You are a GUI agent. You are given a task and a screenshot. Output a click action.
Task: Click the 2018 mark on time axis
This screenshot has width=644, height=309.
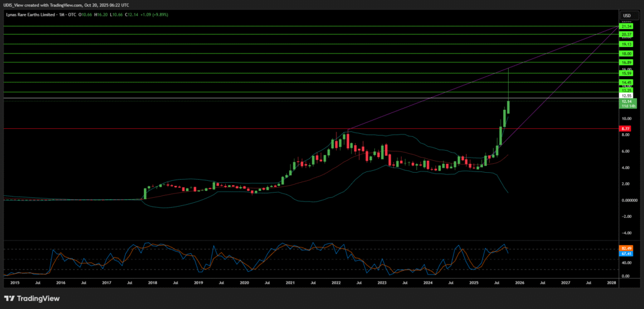click(x=152, y=283)
